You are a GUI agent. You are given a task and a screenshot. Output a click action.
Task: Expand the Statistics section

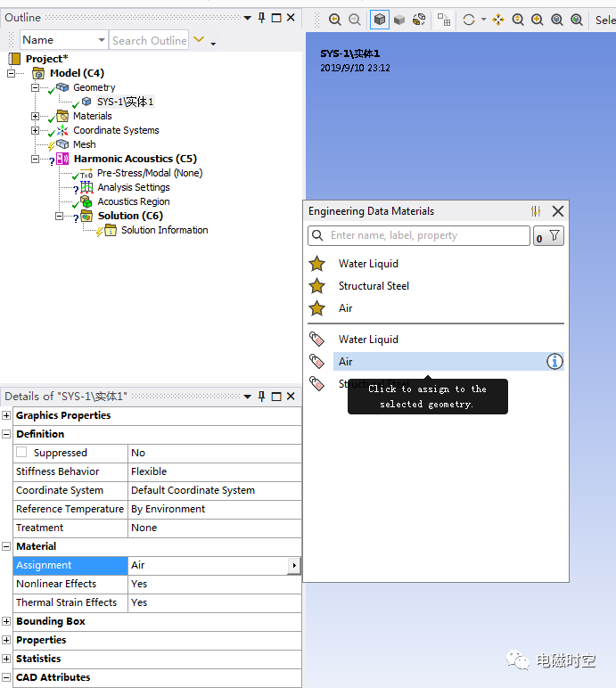(6, 659)
